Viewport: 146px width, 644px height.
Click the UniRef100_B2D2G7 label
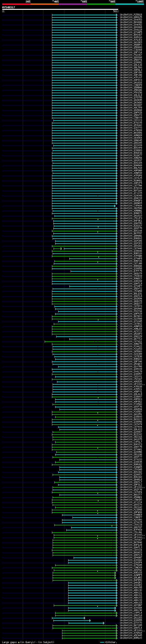click(131, 226)
